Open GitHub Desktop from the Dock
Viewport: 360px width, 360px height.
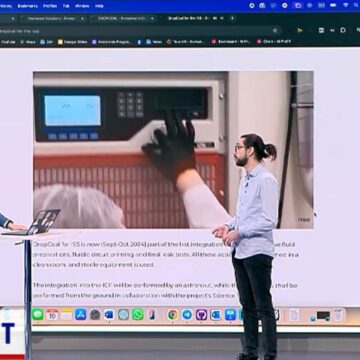pyautogui.click(x=201, y=314)
